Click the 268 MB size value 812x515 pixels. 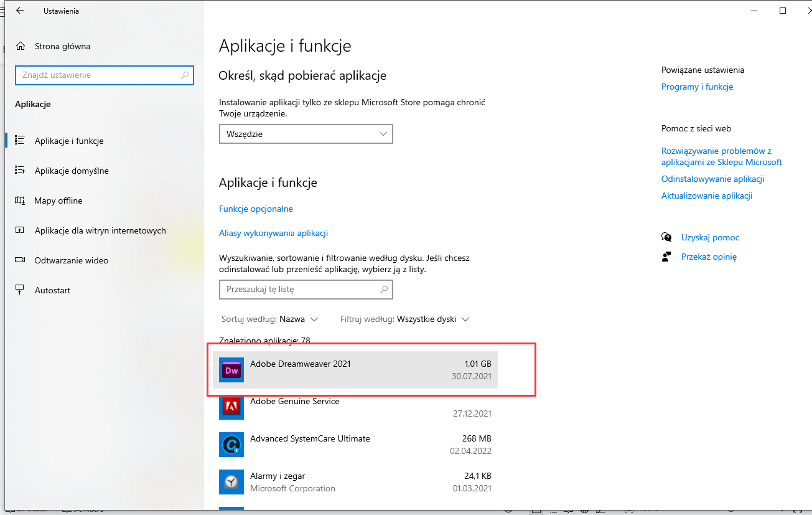click(x=477, y=438)
